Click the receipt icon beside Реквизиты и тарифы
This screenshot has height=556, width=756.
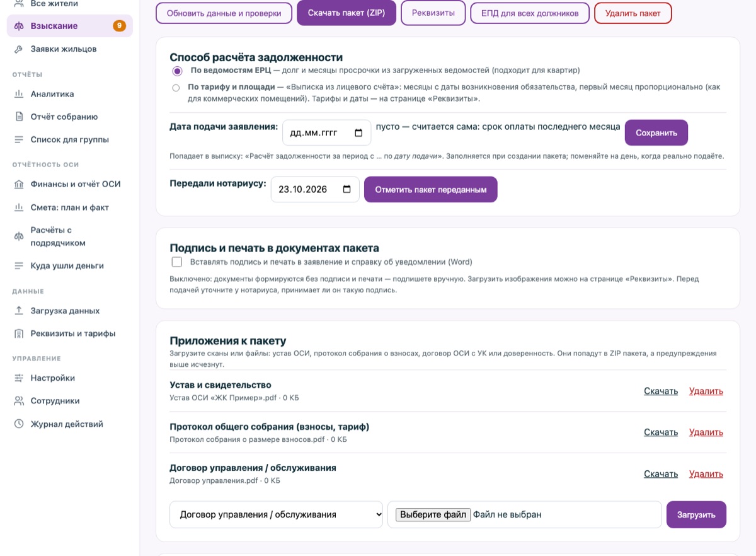click(19, 333)
